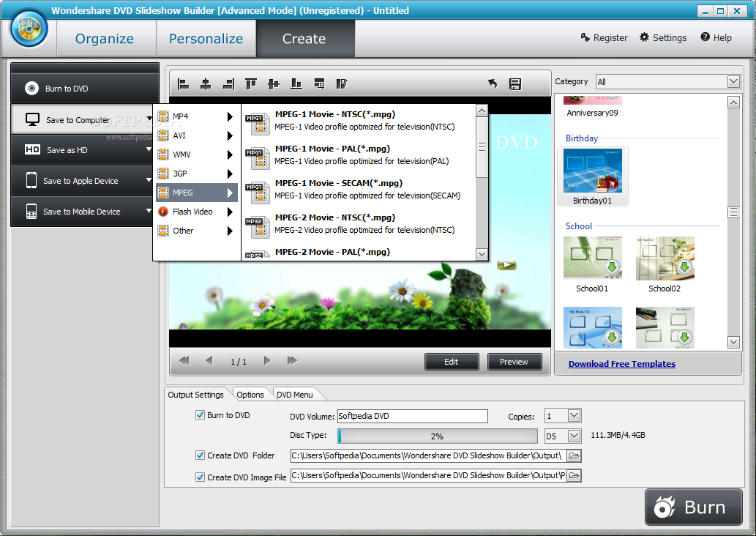Go to the first menu page

click(184, 360)
